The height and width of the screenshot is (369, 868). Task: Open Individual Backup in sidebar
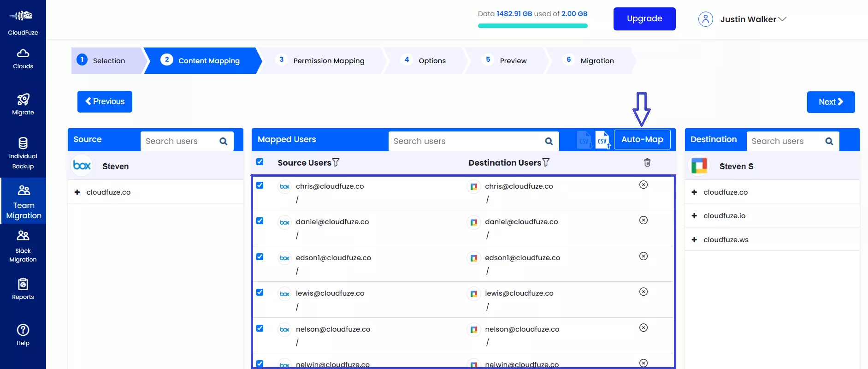(23, 154)
